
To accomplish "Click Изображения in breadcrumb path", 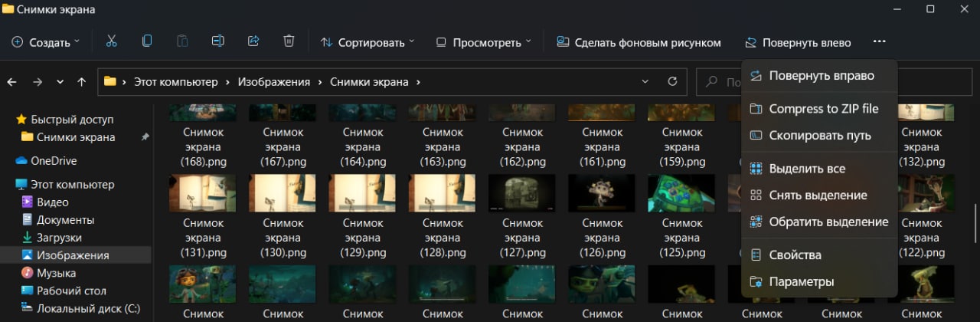I will (273, 81).
